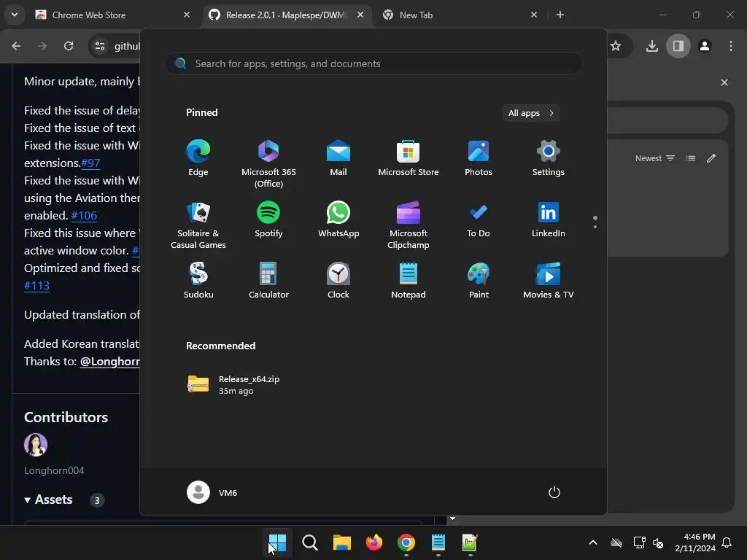View site information for github

click(x=100, y=46)
